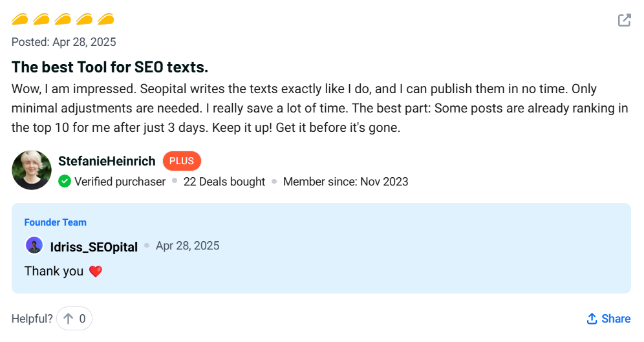This screenshot has width=644, height=342.
Task: Click the reply date Apr 28, 2025
Action: point(188,246)
